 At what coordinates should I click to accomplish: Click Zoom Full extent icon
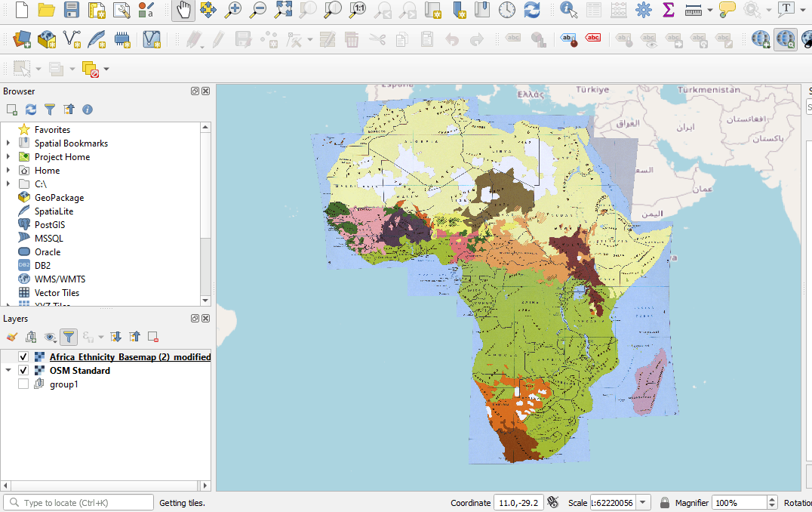[283, 10]
